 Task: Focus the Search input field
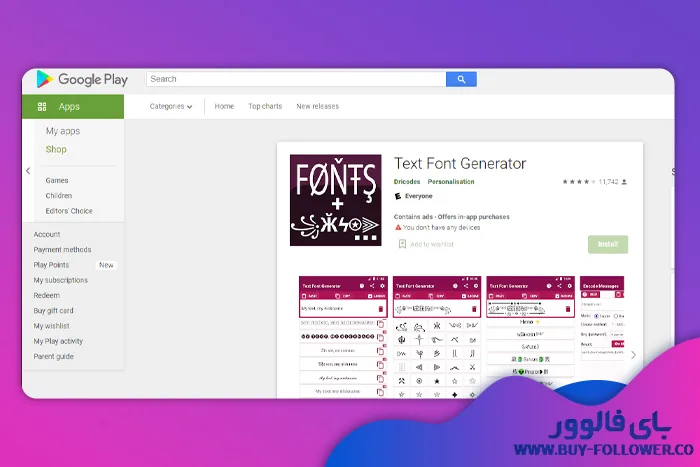click(x=296, y=79)
